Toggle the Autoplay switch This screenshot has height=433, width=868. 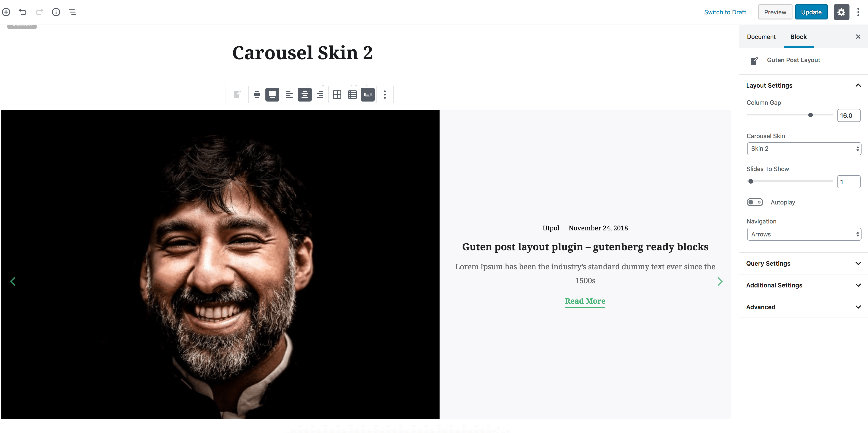coord(755,202)
